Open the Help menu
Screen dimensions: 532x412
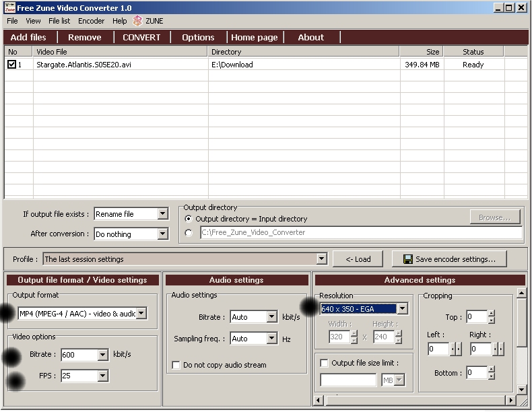tap(119, 21)
